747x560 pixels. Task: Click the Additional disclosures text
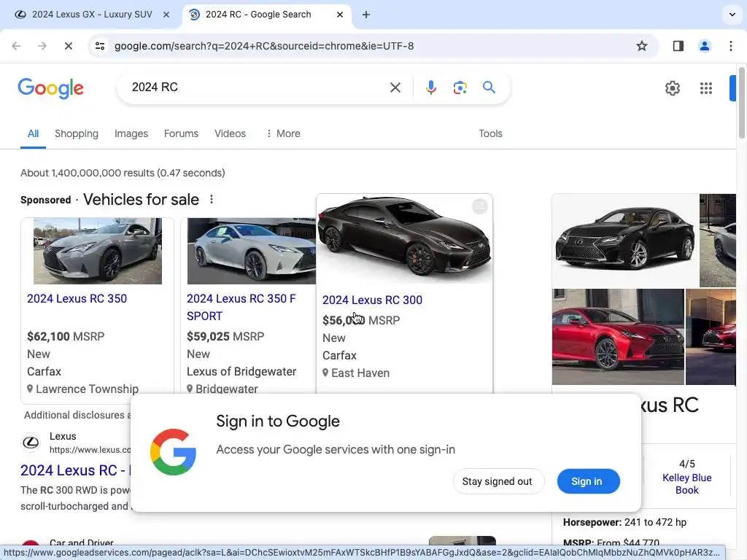coord(77,415)
